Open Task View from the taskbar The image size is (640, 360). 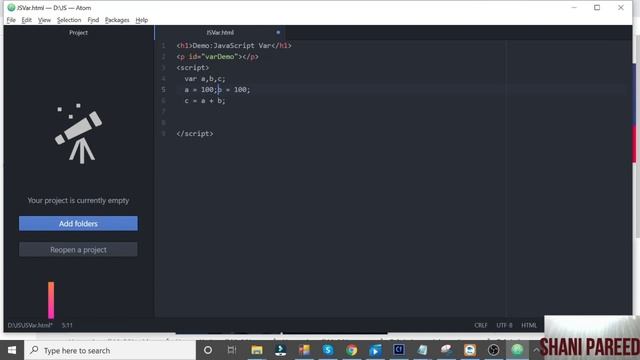232,350
